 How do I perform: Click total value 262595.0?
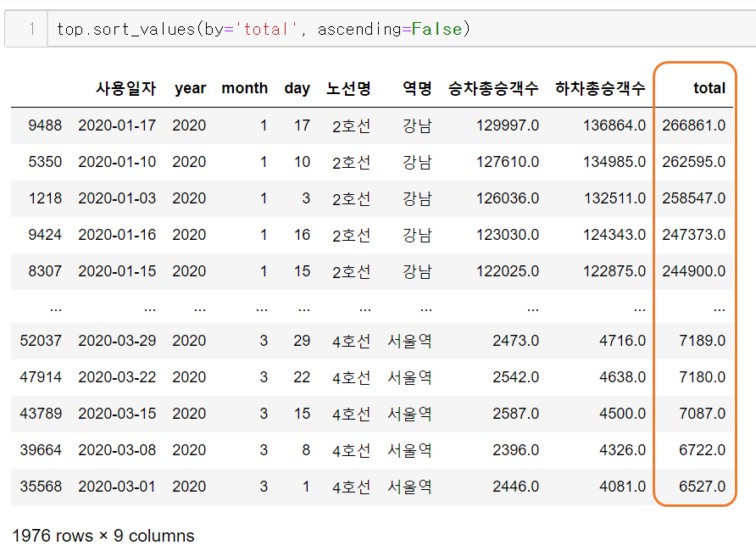coord(694,162)
